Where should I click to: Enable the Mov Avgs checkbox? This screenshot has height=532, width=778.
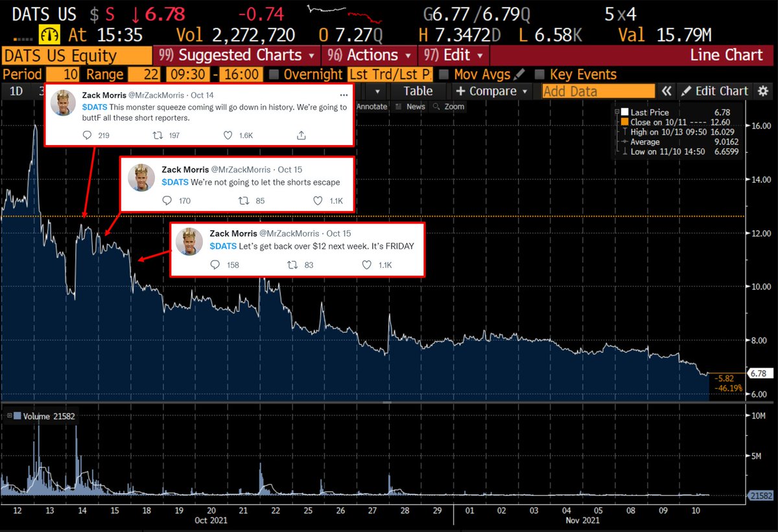point(443,75)
